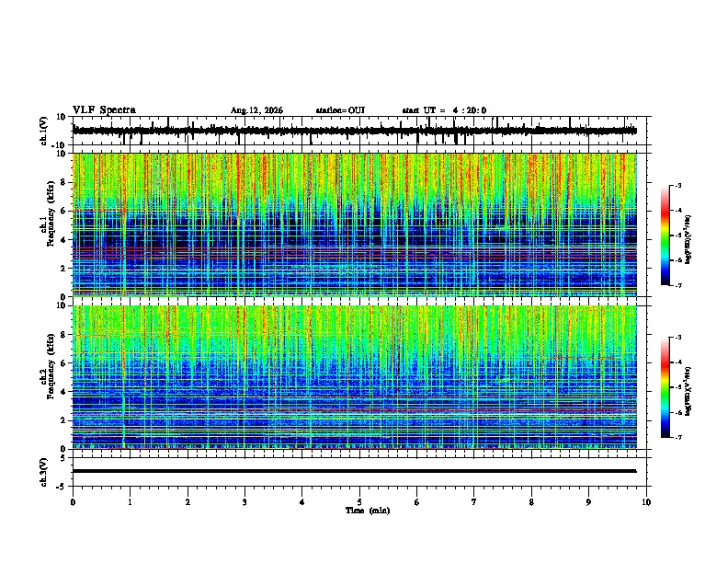
Task: Click the "10" tick label on time axis
Action: tap(646, 502)
